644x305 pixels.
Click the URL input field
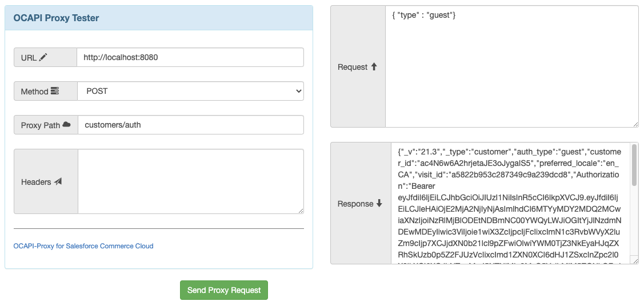190,57
